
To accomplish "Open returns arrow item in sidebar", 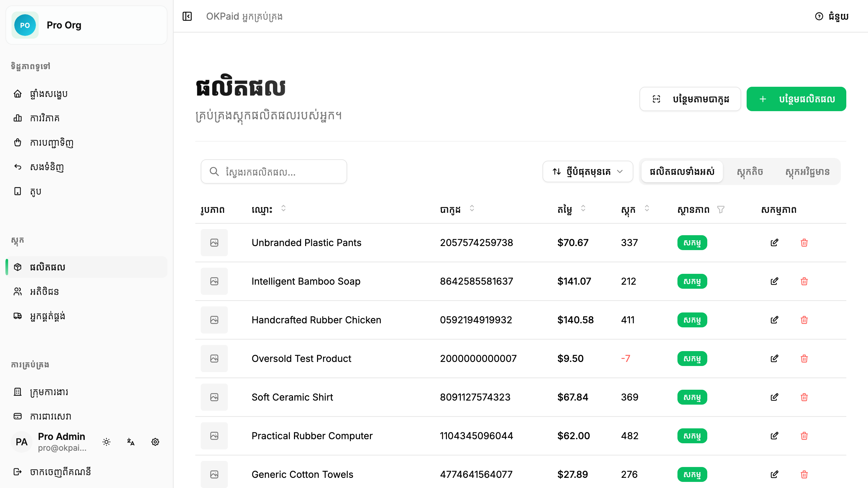I will [86, 167].
